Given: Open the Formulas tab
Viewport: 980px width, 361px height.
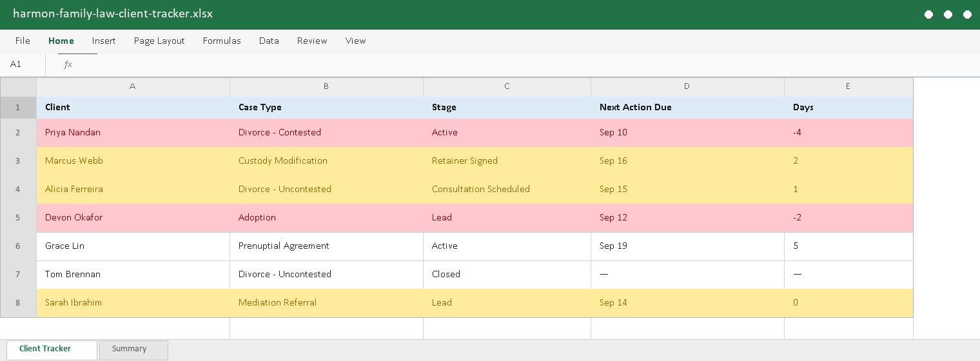Looking at the screenshot, I should 222,41.
